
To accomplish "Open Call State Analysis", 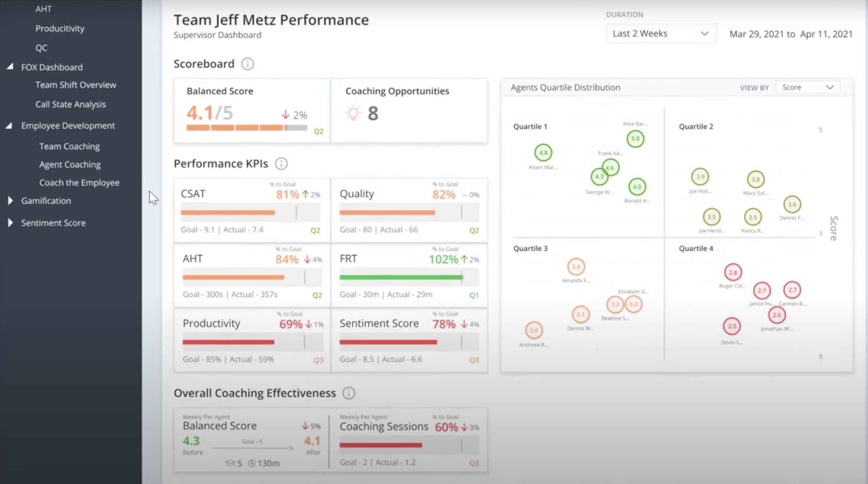I will [71, 105].
